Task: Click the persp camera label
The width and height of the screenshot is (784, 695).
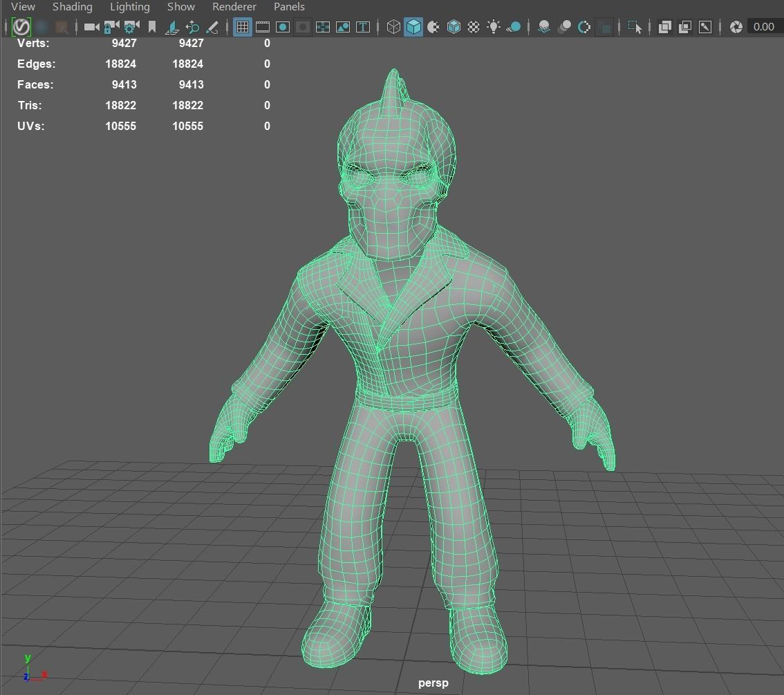Action: 433,683
